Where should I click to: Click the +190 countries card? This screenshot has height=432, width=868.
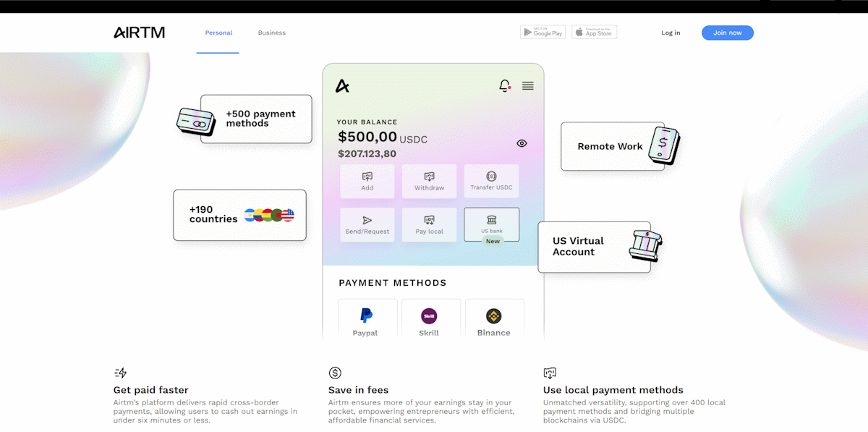click(x=239, y=215)
